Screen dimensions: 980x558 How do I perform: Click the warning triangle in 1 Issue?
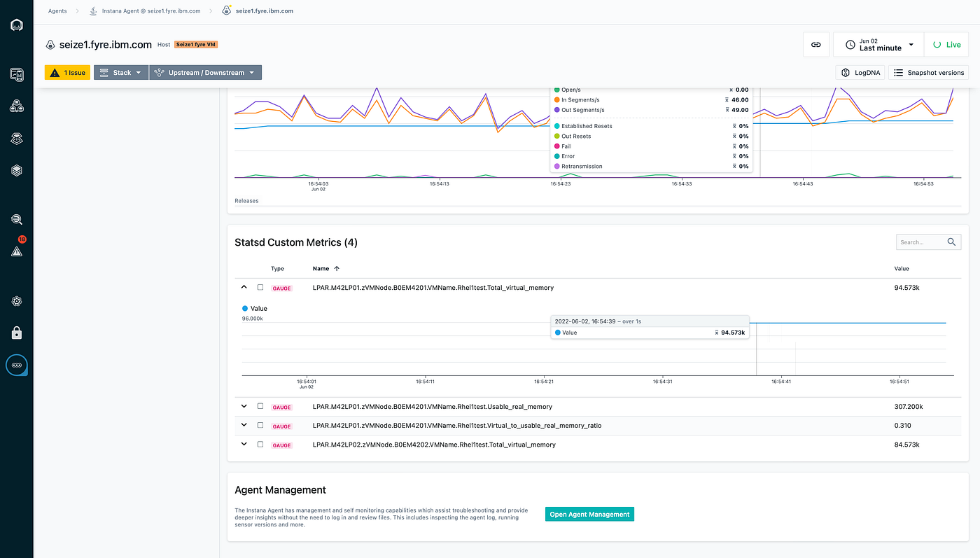point(55,73)
